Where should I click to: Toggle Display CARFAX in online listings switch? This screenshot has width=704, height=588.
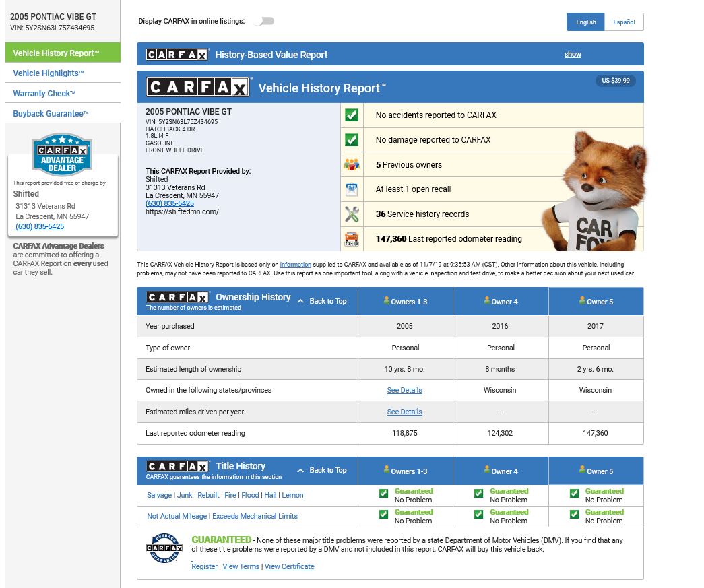click(x=265, y=21)
